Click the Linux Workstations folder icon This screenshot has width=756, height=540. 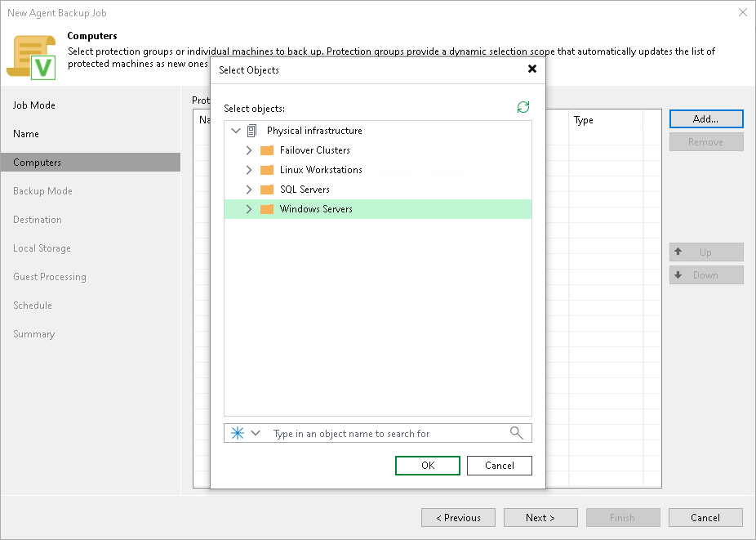coord(267,170)
